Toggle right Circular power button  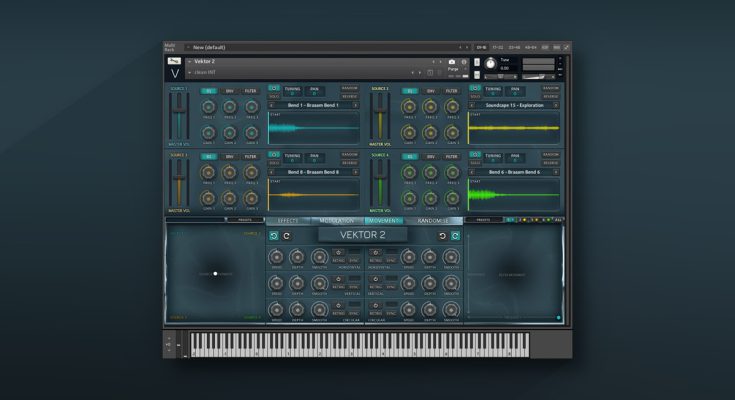[375, 305]
